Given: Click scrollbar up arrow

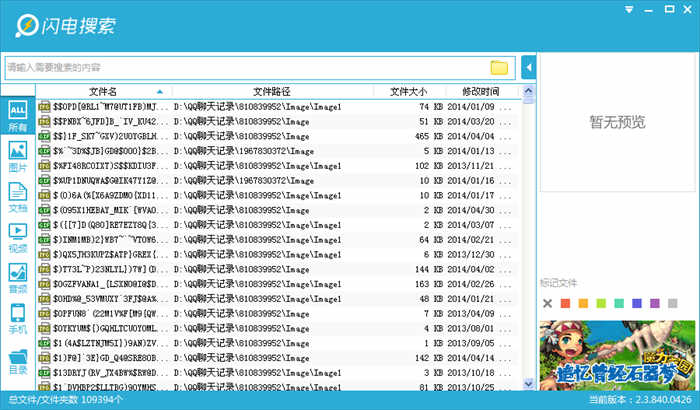Looking at the screenshot, I should coord(529,91).
